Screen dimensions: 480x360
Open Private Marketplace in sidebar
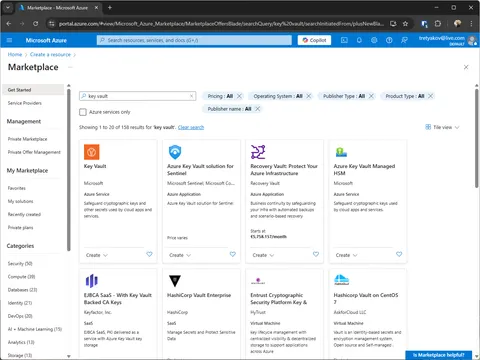click(x=27, y=139)
